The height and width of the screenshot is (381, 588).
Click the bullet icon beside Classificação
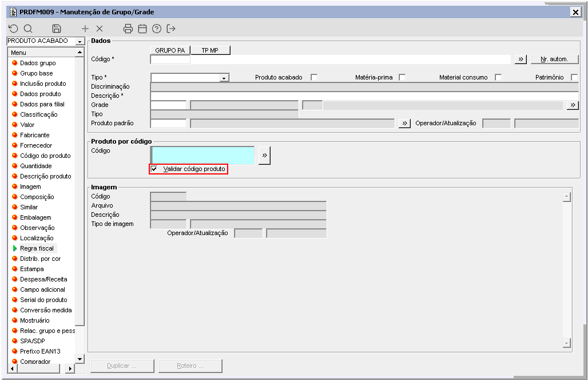[x=15, y=114]
